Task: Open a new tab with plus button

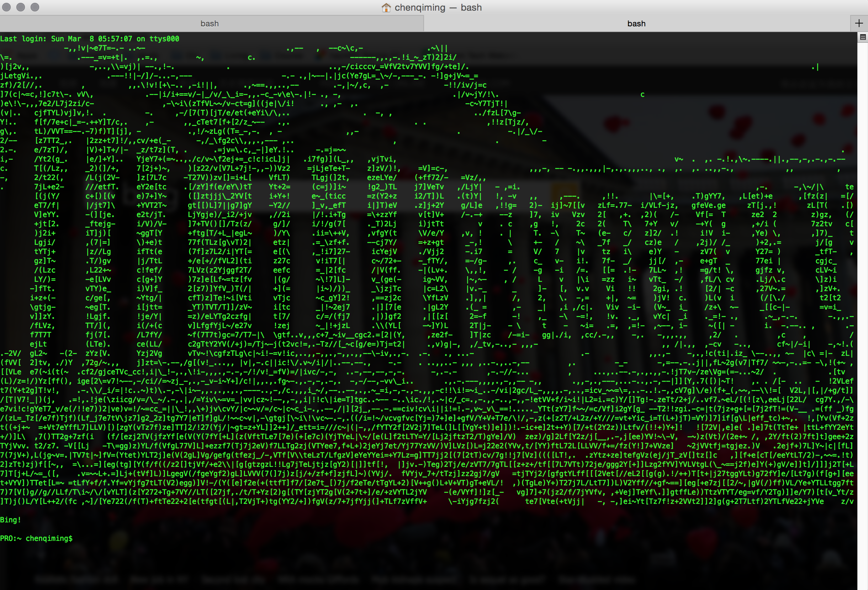Action: coord(859,23)
